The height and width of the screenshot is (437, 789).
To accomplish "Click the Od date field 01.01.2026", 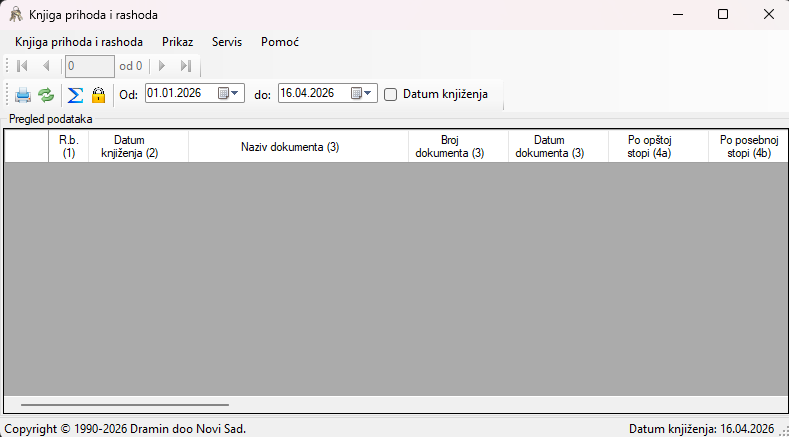I will 180,93.
